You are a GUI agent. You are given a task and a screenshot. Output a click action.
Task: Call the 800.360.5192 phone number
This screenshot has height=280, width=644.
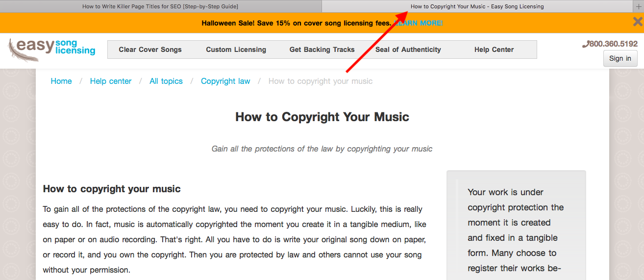pyautogui.click(x=610, y=44)
